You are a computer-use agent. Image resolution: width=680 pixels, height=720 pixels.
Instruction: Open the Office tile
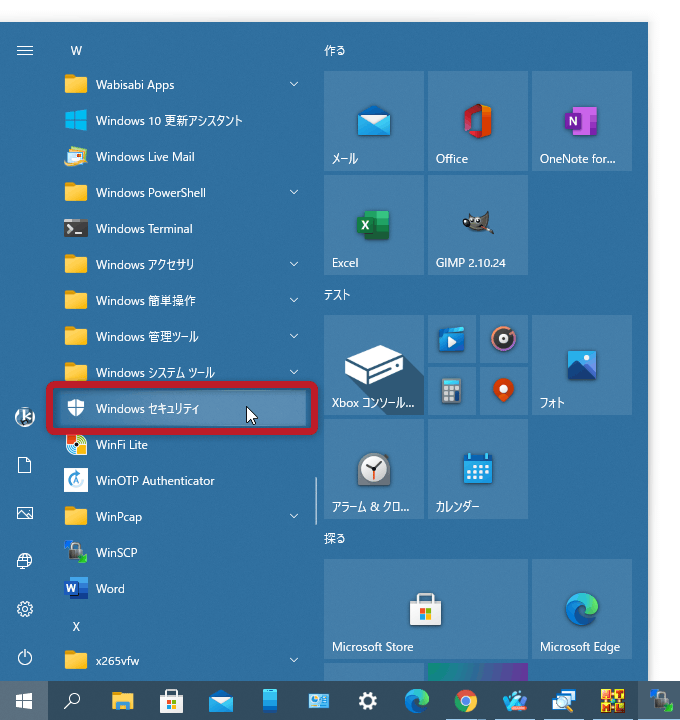(x=478, y=121)
